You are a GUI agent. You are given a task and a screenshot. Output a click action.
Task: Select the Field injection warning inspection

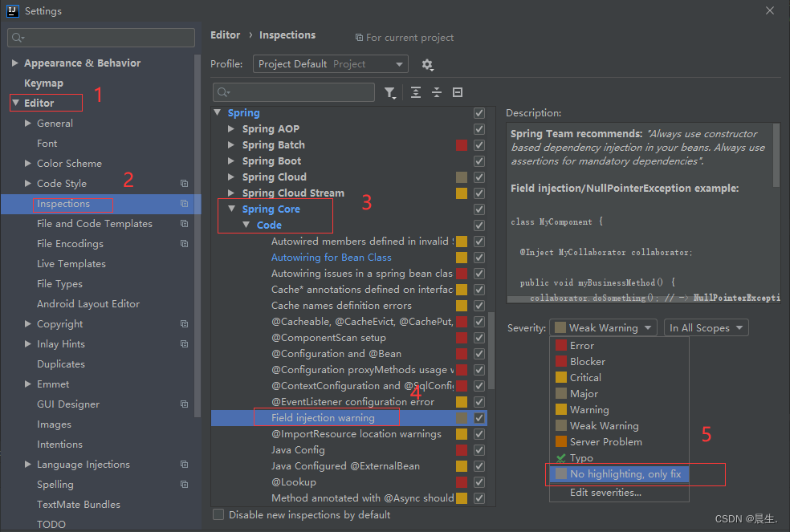click(x=323, y=417)
